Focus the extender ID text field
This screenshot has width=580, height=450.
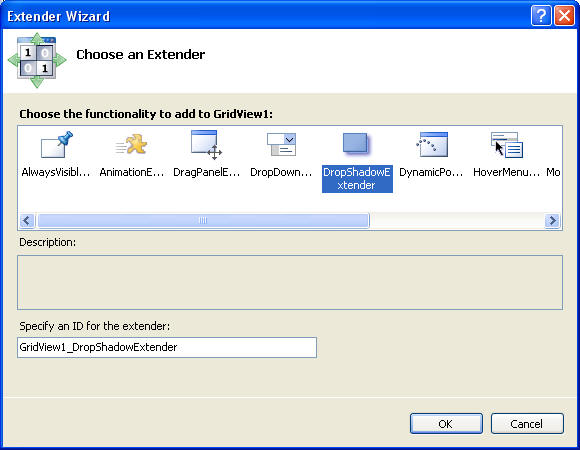[x=167, y=347]
